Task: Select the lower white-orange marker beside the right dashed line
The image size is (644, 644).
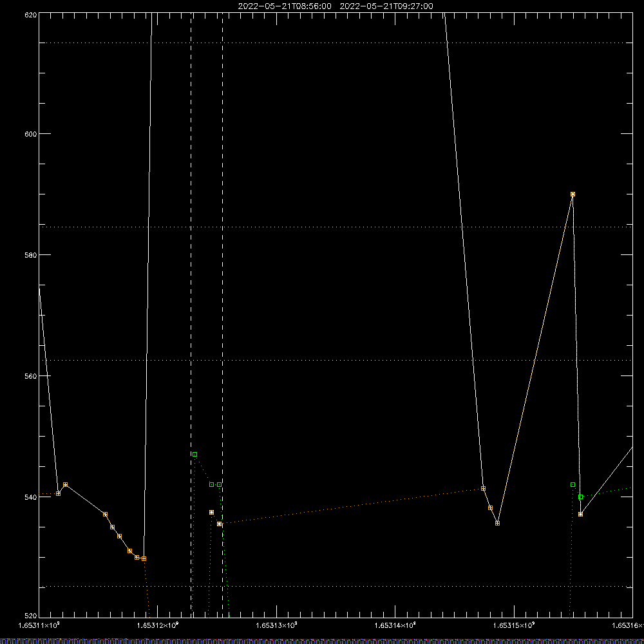Action: tap(220, 524)
